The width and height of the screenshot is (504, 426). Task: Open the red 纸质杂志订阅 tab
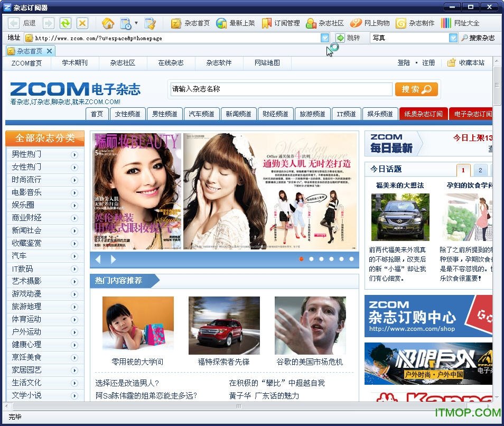pyautogui.click(x=424, y=114)
